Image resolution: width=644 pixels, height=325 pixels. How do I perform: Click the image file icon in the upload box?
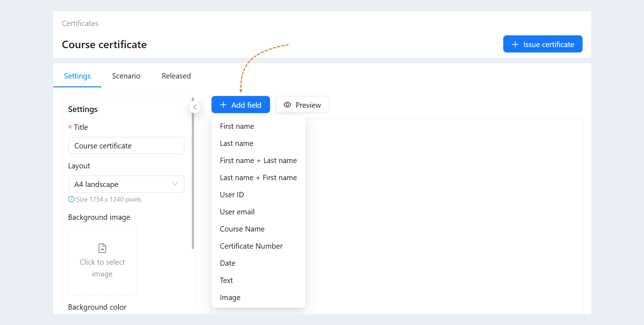pos(102,248)
